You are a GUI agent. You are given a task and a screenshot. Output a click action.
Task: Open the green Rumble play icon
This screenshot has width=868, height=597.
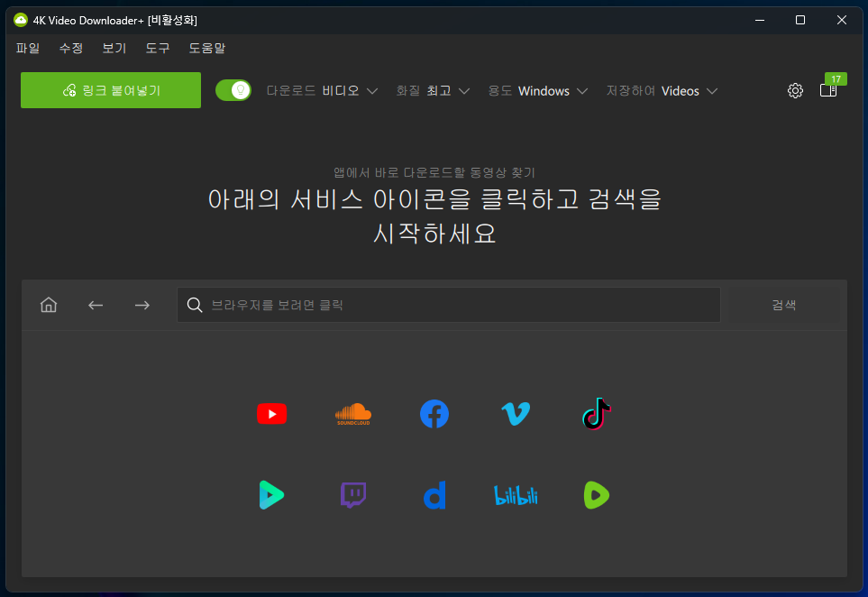pos(596,495)
